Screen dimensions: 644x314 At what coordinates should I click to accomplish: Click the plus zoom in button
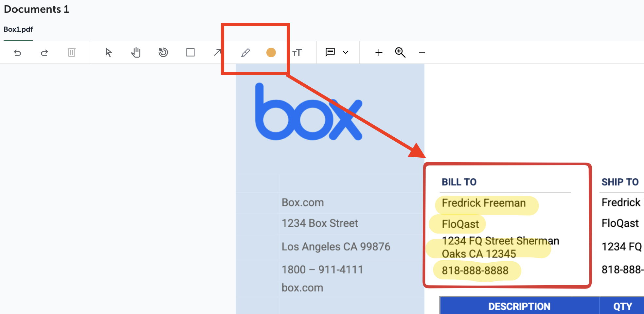coord(379,52)
